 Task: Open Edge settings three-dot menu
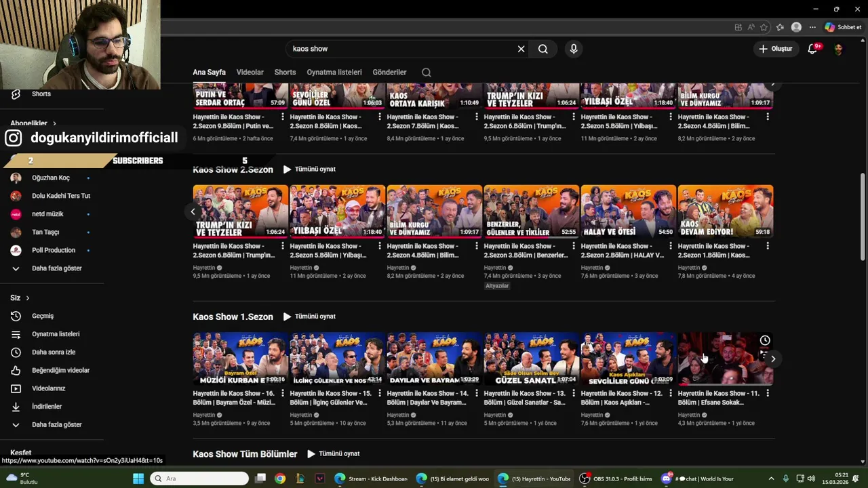click(812, 27)
